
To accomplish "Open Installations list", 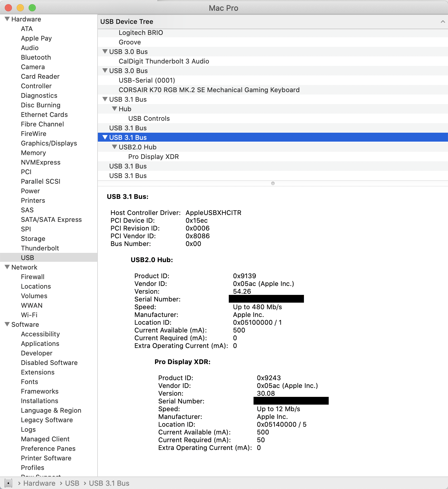I will coord(39,401).
